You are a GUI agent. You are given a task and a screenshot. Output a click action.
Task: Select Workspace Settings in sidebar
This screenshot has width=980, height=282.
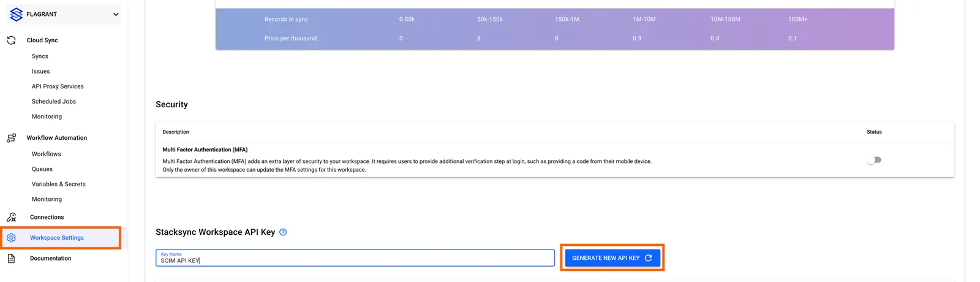(61, 238)
